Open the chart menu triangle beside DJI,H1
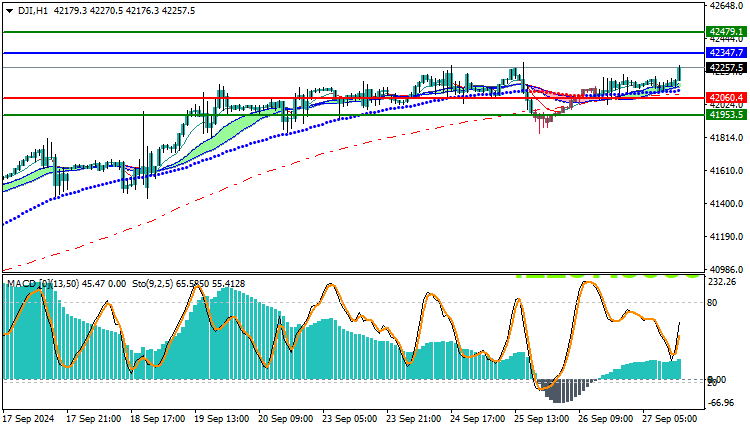 click(x=10, y=11)
